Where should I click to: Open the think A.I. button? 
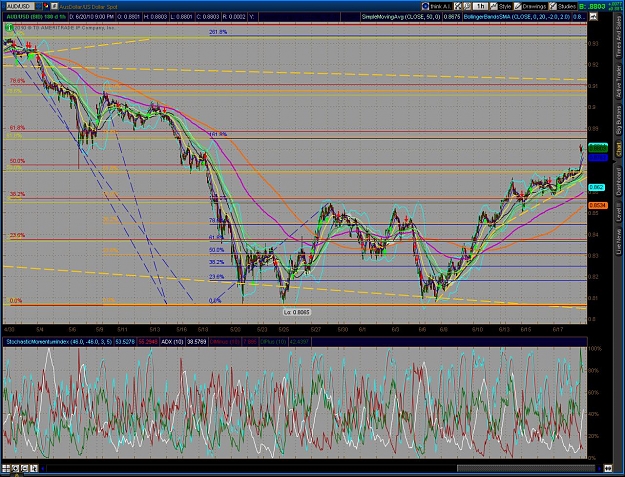click(437, 6)
